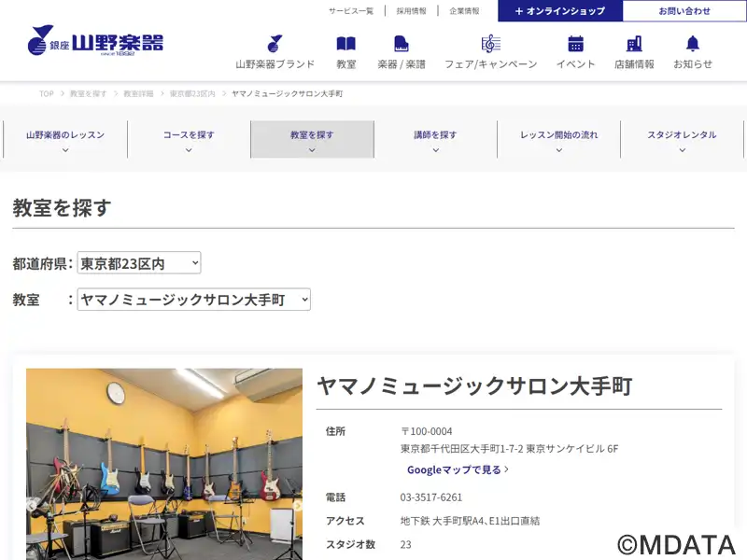Viewport: 747px width, 560px height.
Task: Expand the highlighted 教室を探す tab
Action: coord(312,139)
